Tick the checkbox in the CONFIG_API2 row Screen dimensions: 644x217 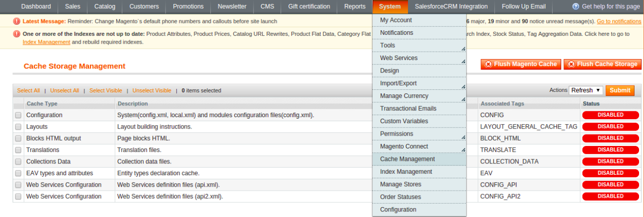pyautogui.click(x=18, y=197)
